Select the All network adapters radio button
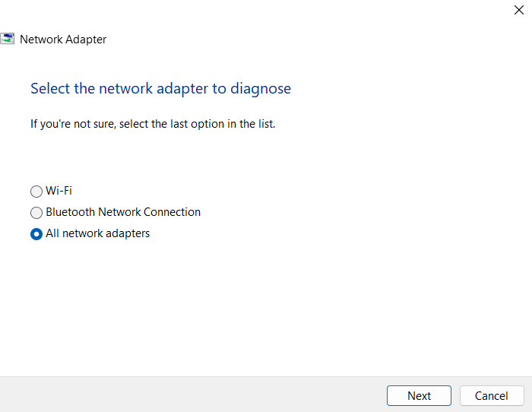This screenshot has height=412, width=532. point(36,234)
